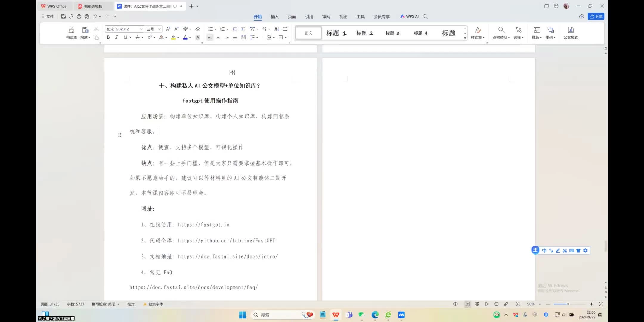Select the Format Painter tool
Image resolution: width=644 pixels, height=322 pixels.
[x=71, y=33]
